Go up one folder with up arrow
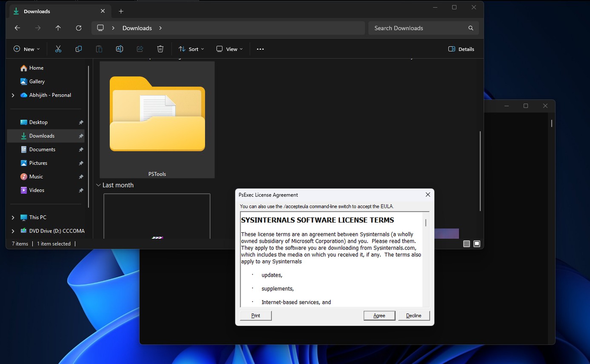This screenshot has width=590, height=364. pyautogui.click(x=58, y=28)
